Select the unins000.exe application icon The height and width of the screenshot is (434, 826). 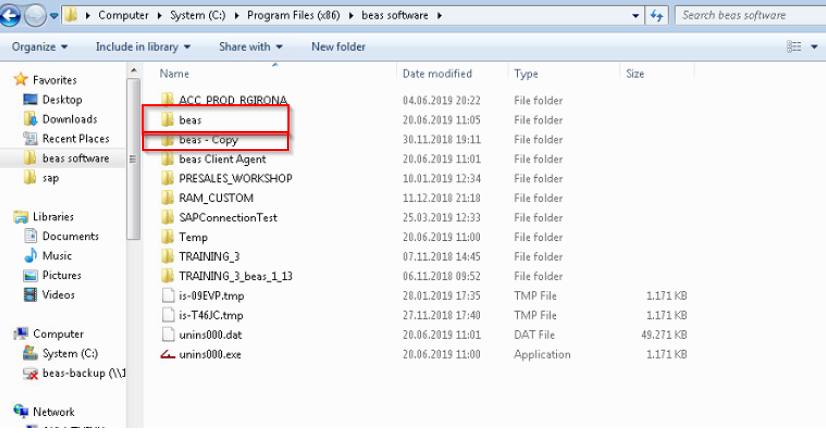coord(168,354)
